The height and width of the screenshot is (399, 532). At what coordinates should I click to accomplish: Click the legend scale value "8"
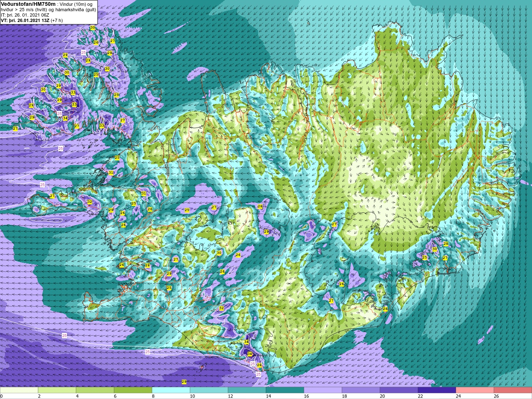coord(153,396)
